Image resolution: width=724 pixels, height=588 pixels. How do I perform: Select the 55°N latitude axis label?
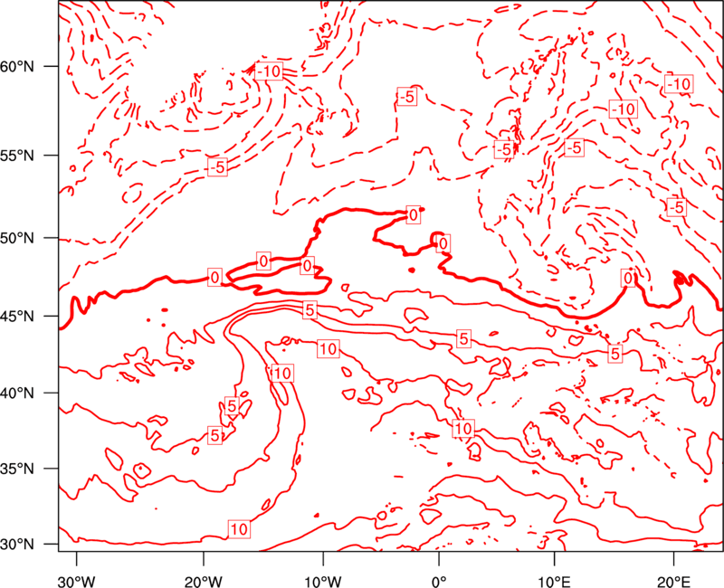tap(17, 156)
